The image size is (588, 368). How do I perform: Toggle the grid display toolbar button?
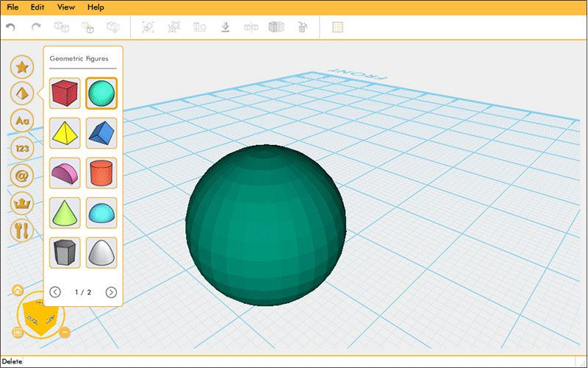tap(337, 27)
